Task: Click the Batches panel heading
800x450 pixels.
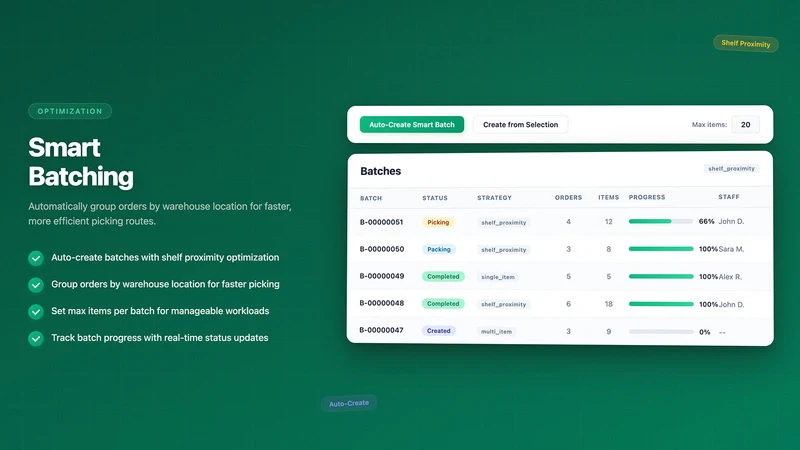Action: (381, 171)
